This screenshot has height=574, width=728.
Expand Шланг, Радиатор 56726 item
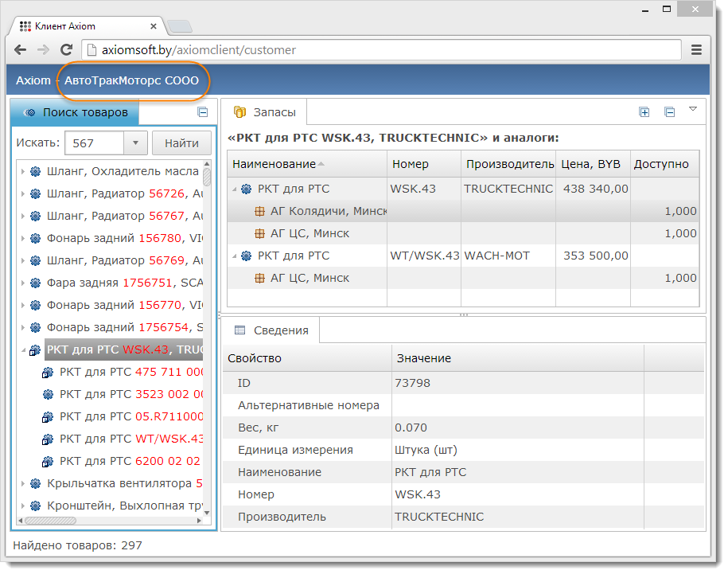click(23, 193)
